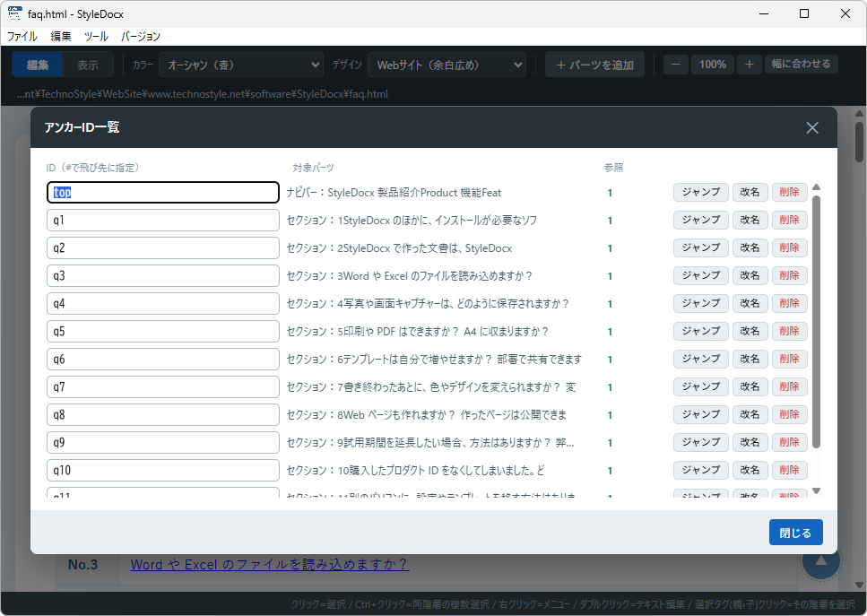Viewport: 867px width, 616px height.
Task: Click the anchor list scrollbar up arrow
Action: (x=816, y=187)
